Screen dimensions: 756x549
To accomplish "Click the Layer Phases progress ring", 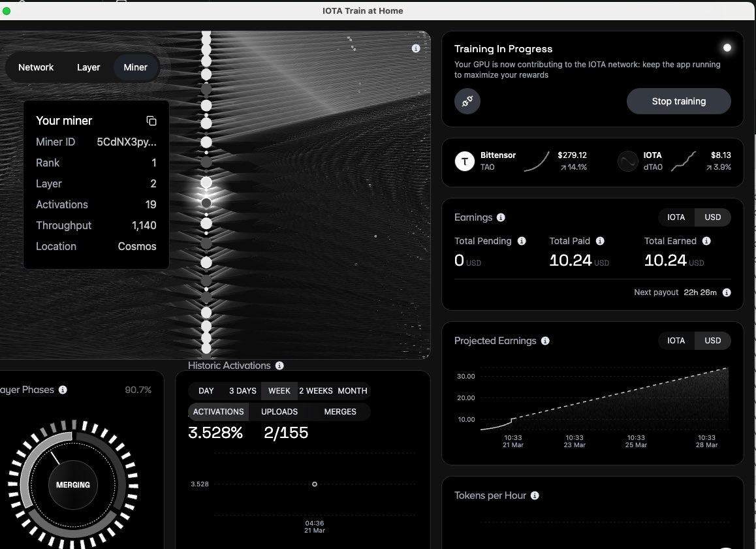I will click(x=73, y=485).
